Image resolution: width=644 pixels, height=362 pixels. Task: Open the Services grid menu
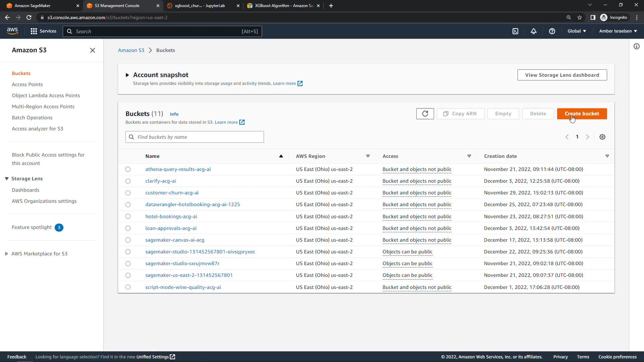click(43, 31)
